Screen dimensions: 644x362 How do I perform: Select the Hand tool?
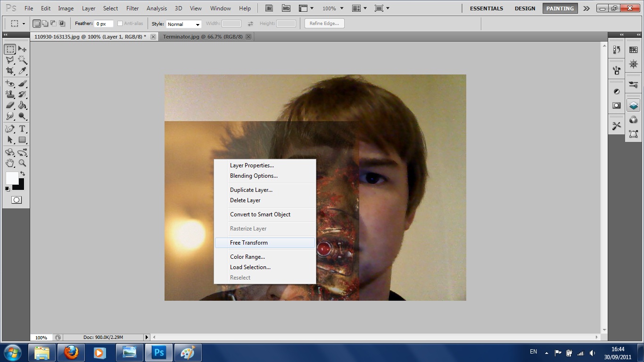point(10,163)
